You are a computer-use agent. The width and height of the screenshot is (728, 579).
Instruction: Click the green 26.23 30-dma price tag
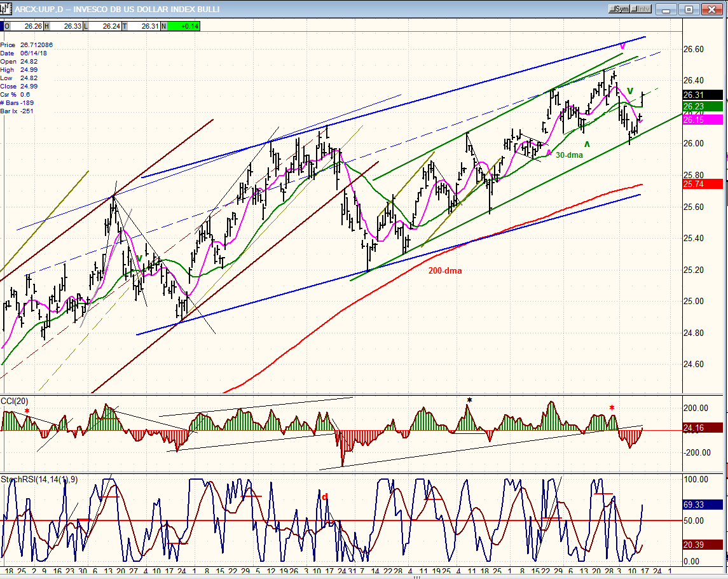[x=703, y=106]
